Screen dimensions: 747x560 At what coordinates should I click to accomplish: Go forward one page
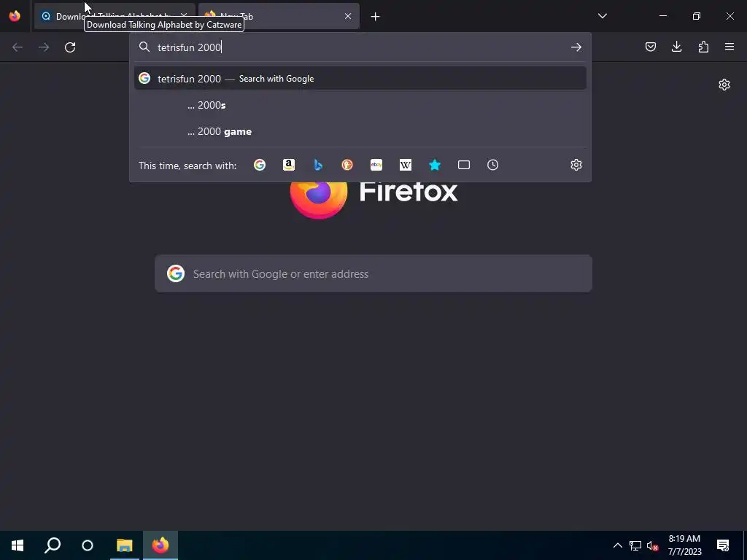pyautogui.click(x=44, y=47)
